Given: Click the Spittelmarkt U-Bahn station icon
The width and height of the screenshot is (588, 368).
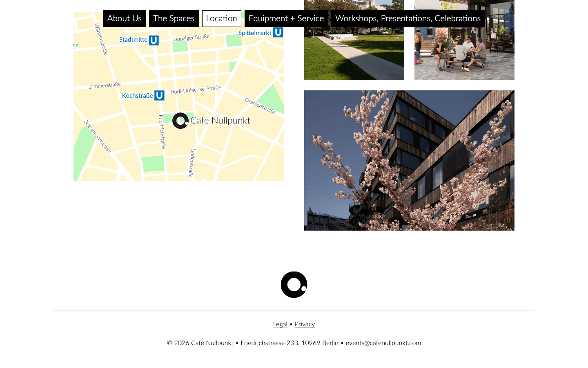Looking at the screenshot, I should click(x=278, y=32).
